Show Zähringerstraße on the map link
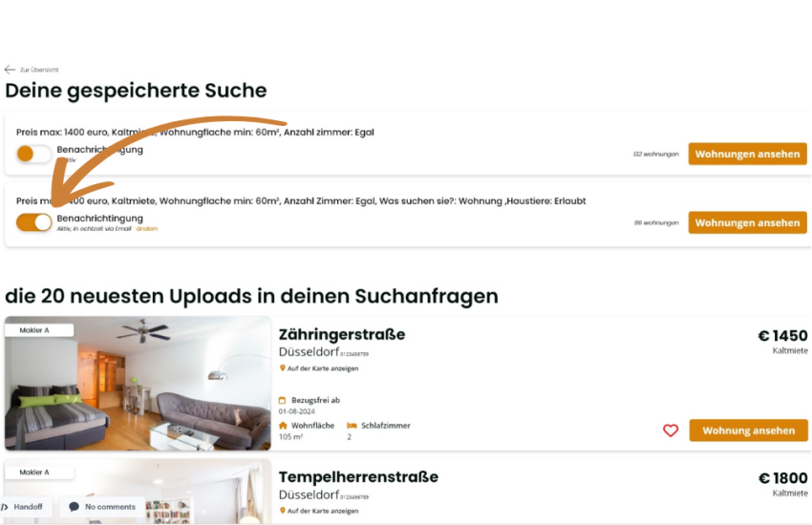Viewport: 812px width, 525px height. coord(323,368)
